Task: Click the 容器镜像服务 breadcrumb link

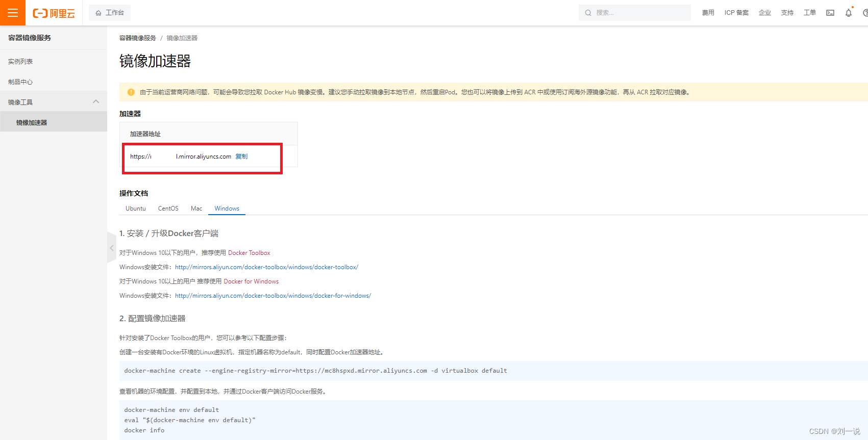Action: coord(138,38)
